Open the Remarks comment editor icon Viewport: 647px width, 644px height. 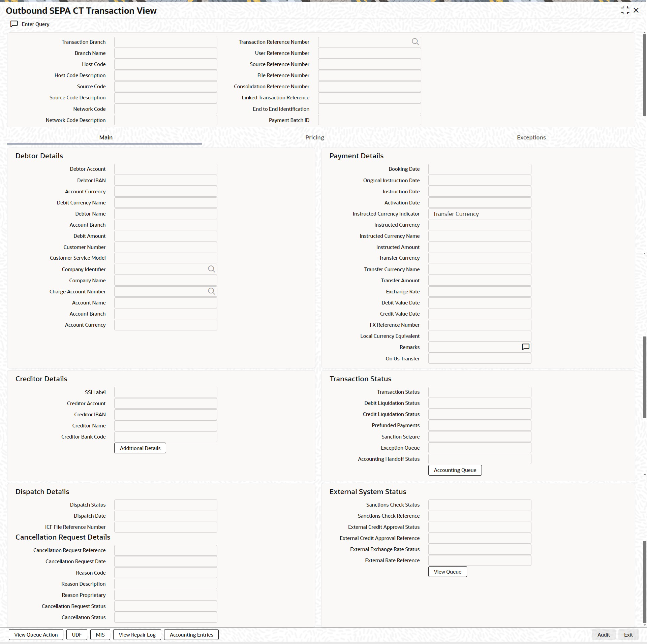click(525, 347)
